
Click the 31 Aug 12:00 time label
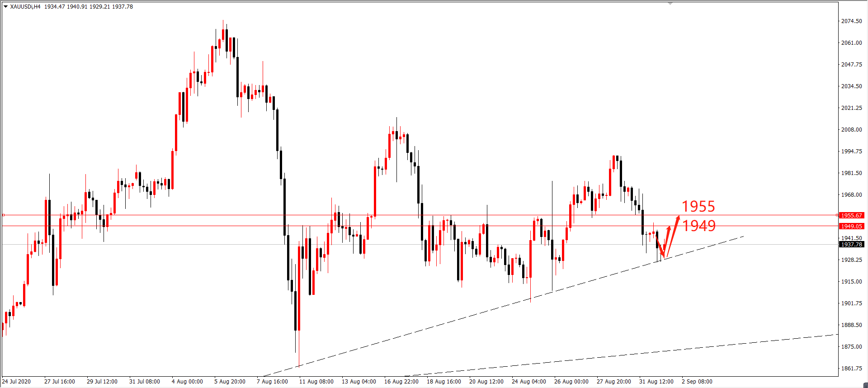[x=656, y=382]
